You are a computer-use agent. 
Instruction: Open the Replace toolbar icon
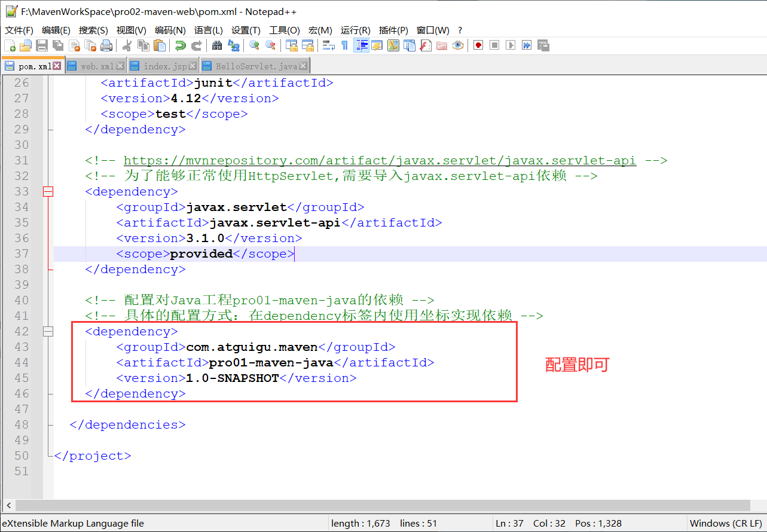tap(234, 45)
